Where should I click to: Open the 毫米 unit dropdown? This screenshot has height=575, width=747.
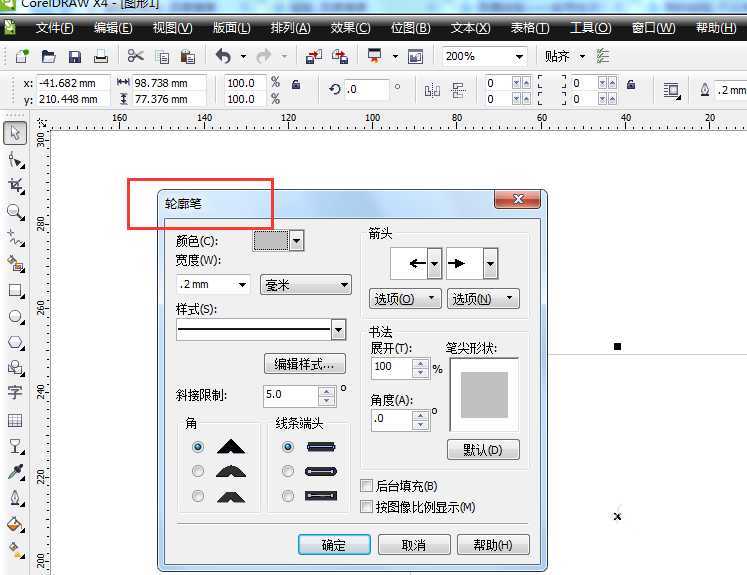tap(306, 285)
